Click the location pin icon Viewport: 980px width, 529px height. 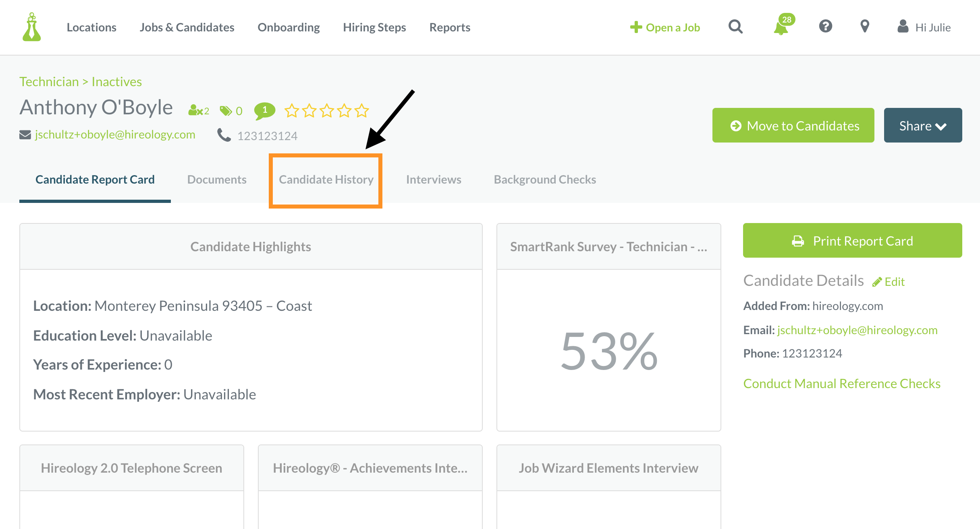point(864,27)
